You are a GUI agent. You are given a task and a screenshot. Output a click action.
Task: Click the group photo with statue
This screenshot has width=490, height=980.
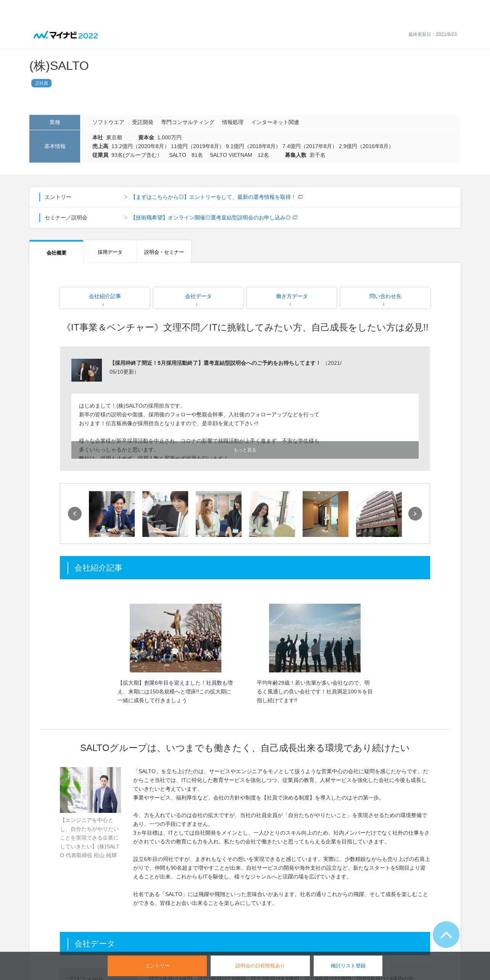176,638
